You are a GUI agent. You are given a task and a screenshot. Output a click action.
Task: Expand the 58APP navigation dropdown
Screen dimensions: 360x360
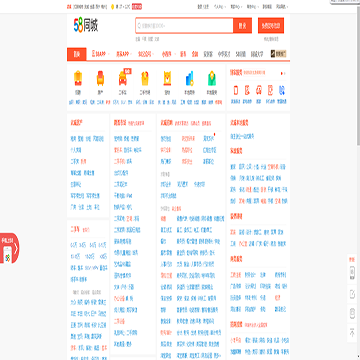tap(100, 54)
